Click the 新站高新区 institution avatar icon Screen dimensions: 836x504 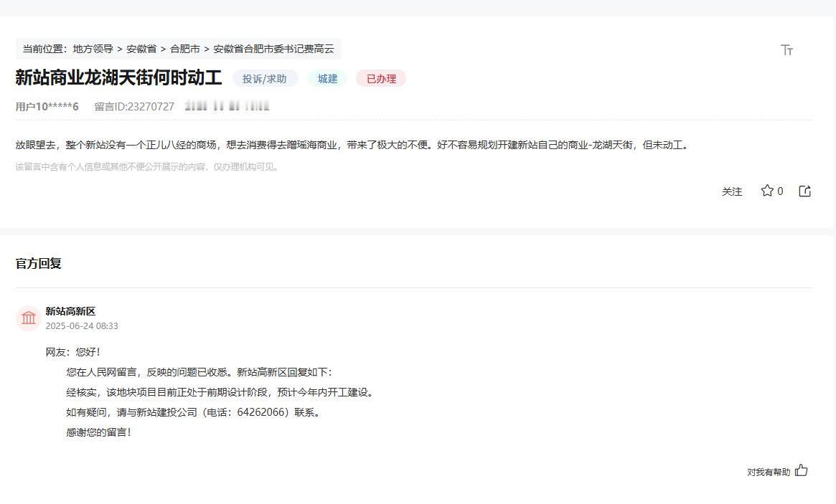tap(28, 318)
